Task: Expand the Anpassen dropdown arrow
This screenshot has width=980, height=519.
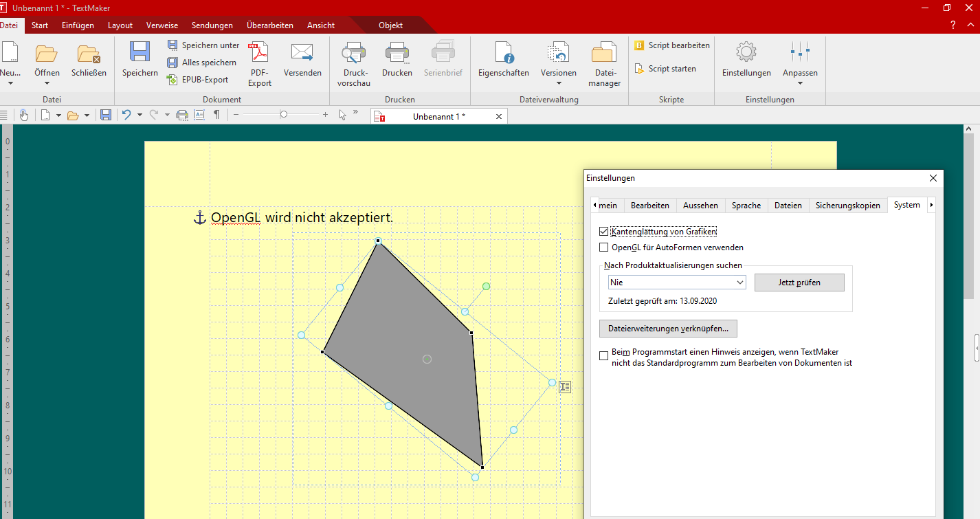Action: click(800, 83)
